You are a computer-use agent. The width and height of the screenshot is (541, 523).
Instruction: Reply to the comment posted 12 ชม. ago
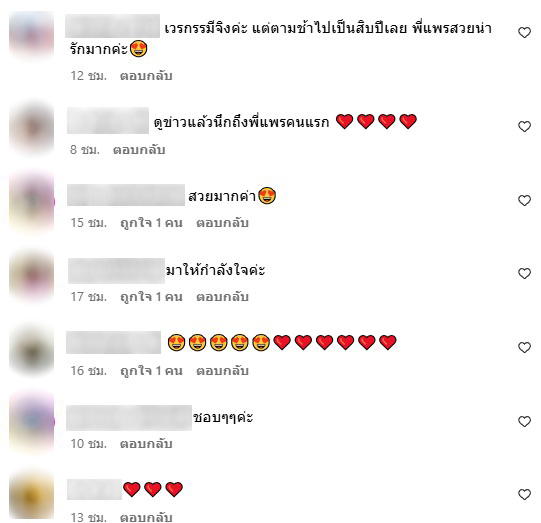click(x=146, y=76)
